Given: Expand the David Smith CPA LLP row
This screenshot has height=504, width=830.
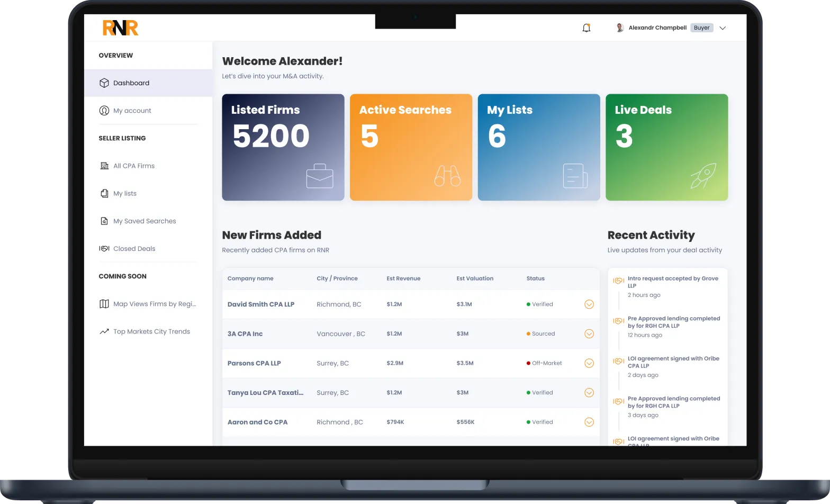Looking at the screenshot, I should coord(589,304).
